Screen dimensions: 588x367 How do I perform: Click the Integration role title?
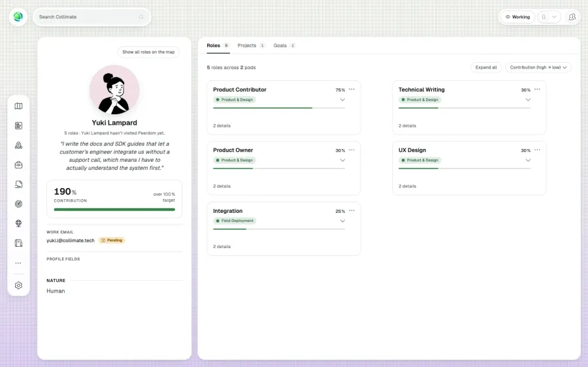click(227, 211)
